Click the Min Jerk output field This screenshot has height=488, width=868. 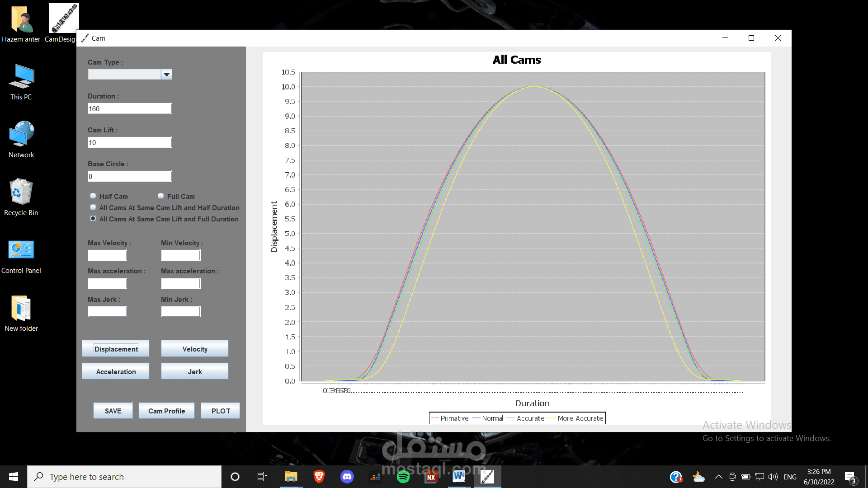(x=180, y=312)
